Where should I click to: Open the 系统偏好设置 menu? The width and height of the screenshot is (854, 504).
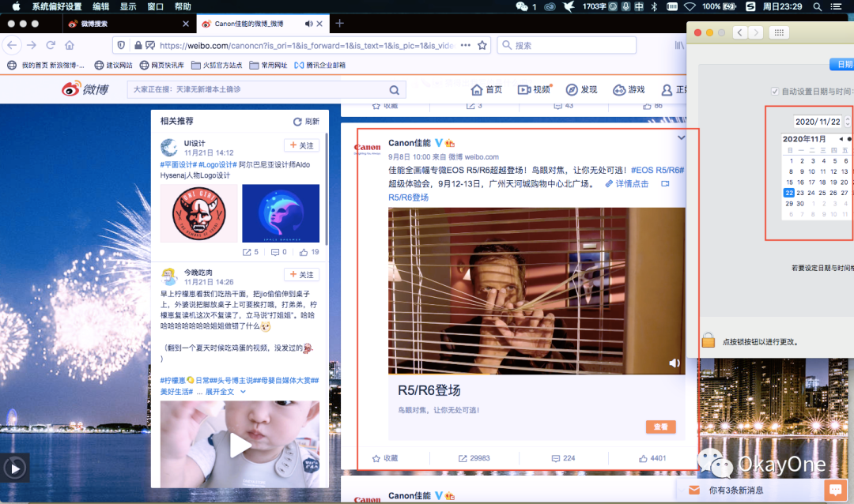tap(57, 6)
